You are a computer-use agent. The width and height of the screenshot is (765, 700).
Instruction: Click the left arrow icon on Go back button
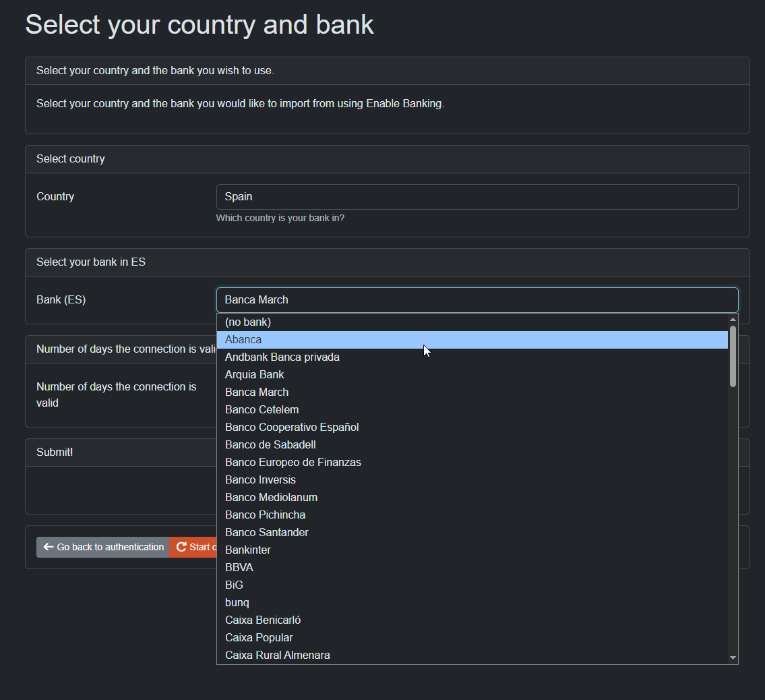tap(47, 547)
